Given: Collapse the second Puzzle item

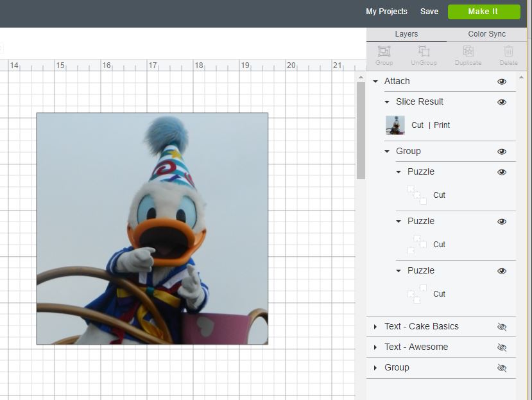Looking at the screenshot, I should coord(399,222).
